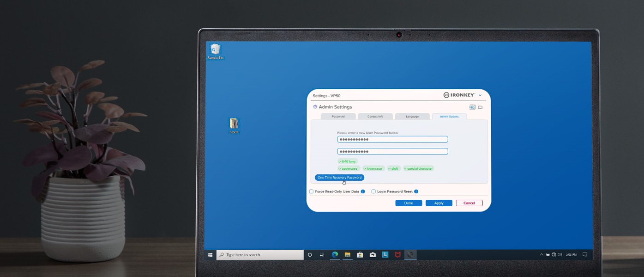The image size is (644, 277).
Task: Click the One-Time Recovery Password button
Action: [x=339, y=178]
